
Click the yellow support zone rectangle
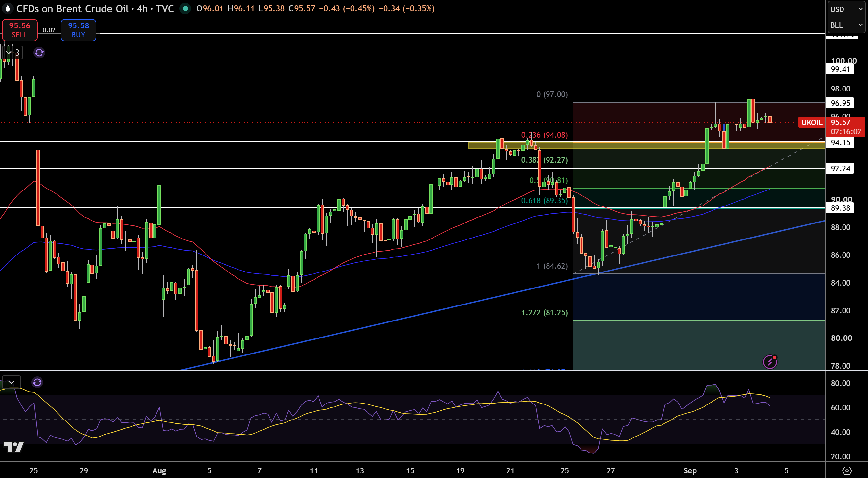647,145
